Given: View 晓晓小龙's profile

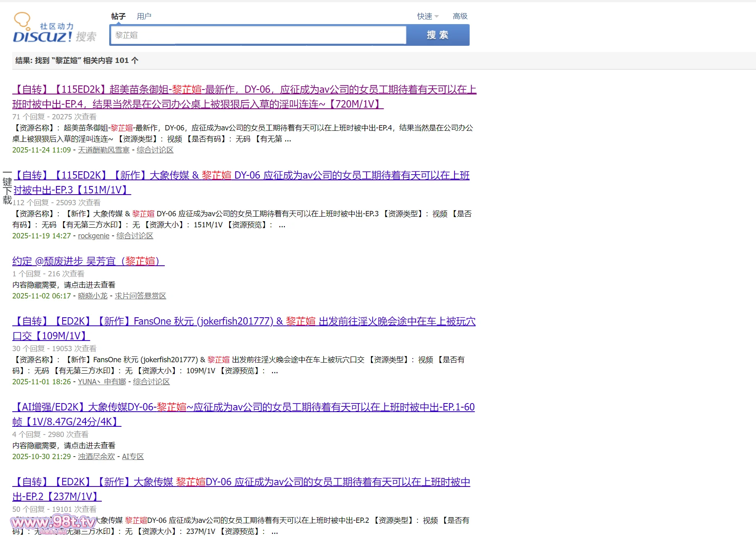Looking at the screenshot, I should coord(92,296).
